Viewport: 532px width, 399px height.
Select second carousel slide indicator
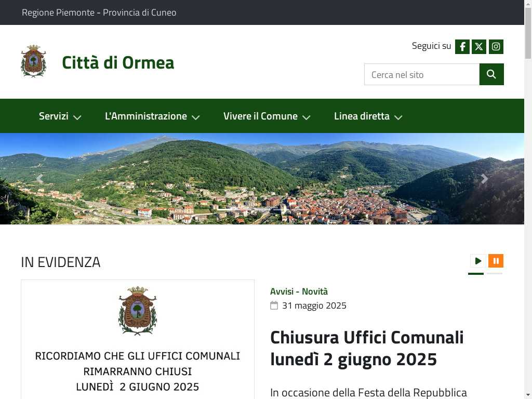click(x=495, y=273)
